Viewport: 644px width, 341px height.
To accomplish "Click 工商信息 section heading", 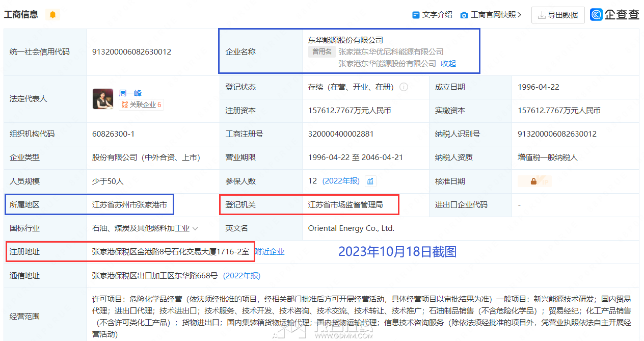I will click(x=21, y=14).
